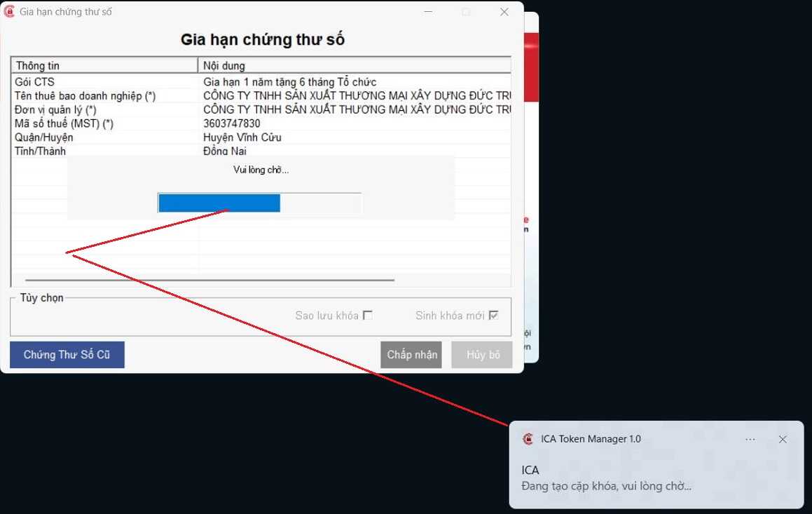Screen dimensions: 812x514
Task: Click the Nội dung column header
Action: pos(355,65)
